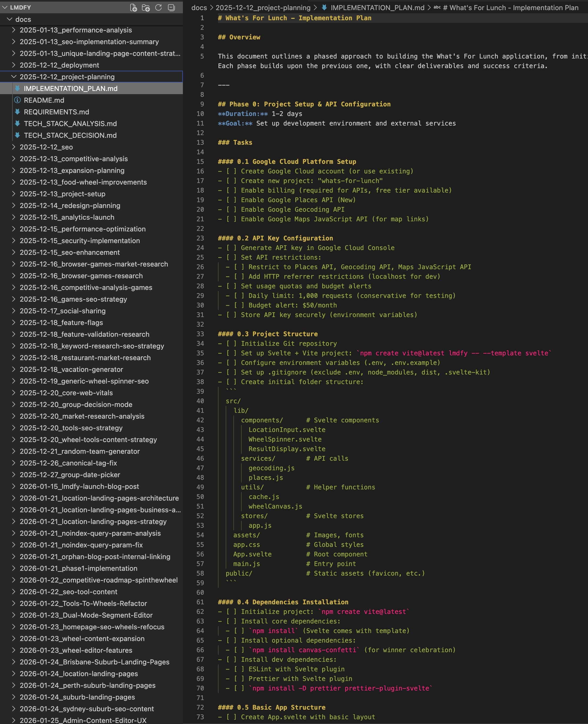Click the markdown icon beside TECH_STACK_ANALYSIS.md
This screenshot has width=588, height=724.
tap(17, 123)
